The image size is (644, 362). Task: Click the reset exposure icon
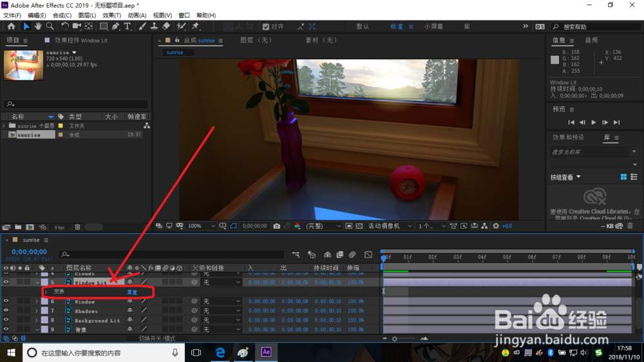click(x=496, y=226)
